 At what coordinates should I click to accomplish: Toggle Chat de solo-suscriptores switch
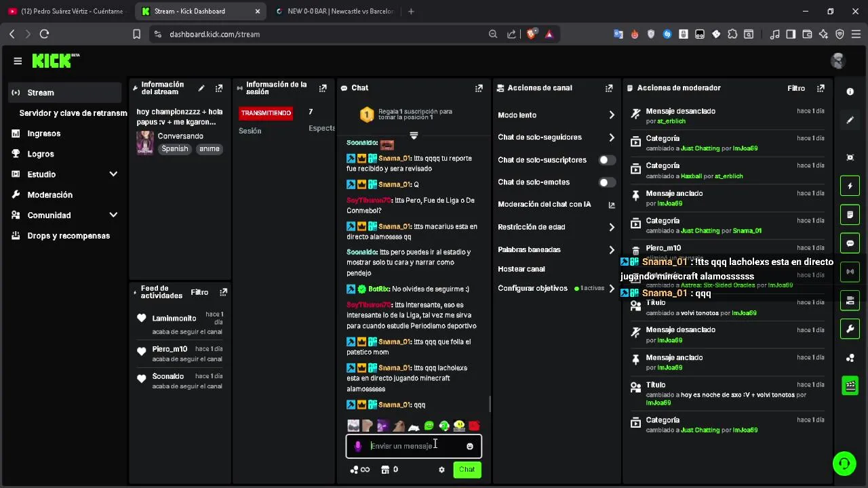point(607,160)
